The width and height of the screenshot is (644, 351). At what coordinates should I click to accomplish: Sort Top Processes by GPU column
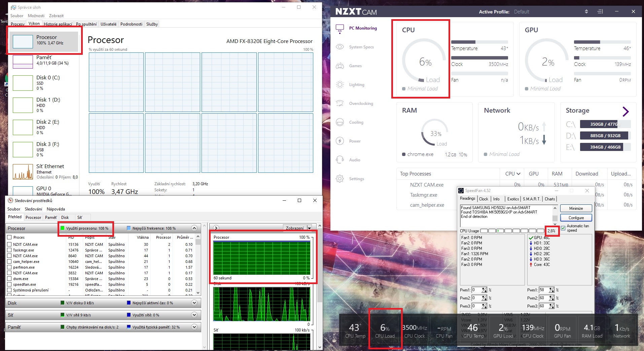[534, 174]
